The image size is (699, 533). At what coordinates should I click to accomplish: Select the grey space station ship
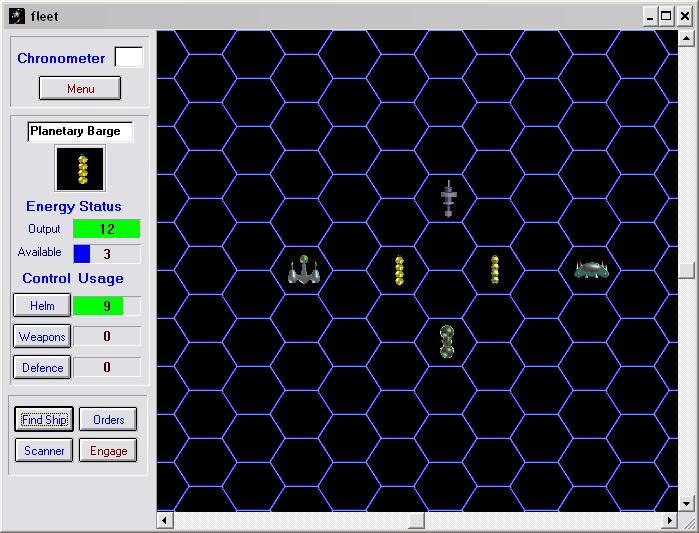pyautogui.click(x=448, y=199)
